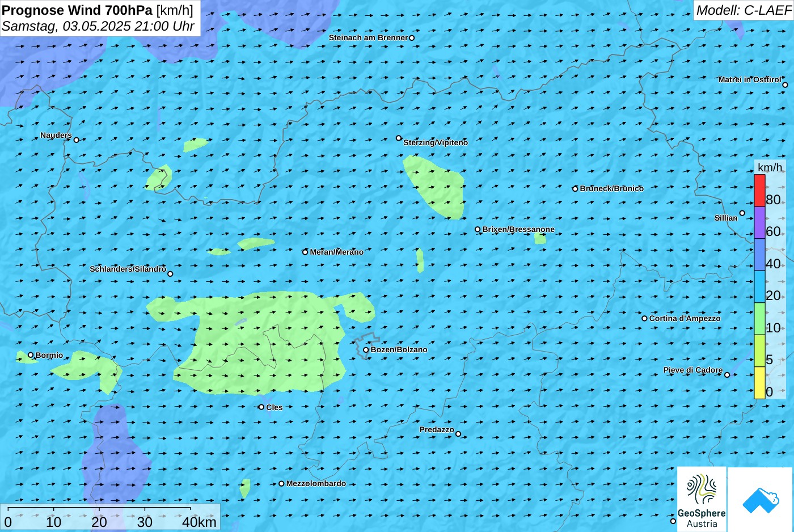Click the purple 60 km/h legend swatch
794x532 pixels.
[x=759, y=222]
